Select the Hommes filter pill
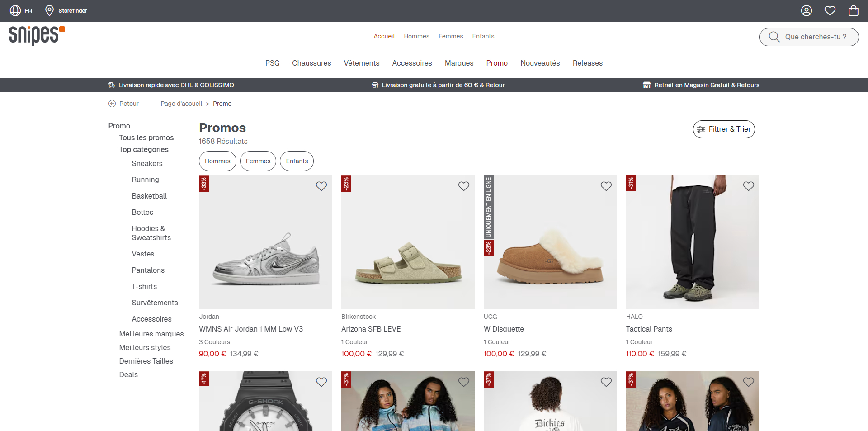 coord(217,161)
